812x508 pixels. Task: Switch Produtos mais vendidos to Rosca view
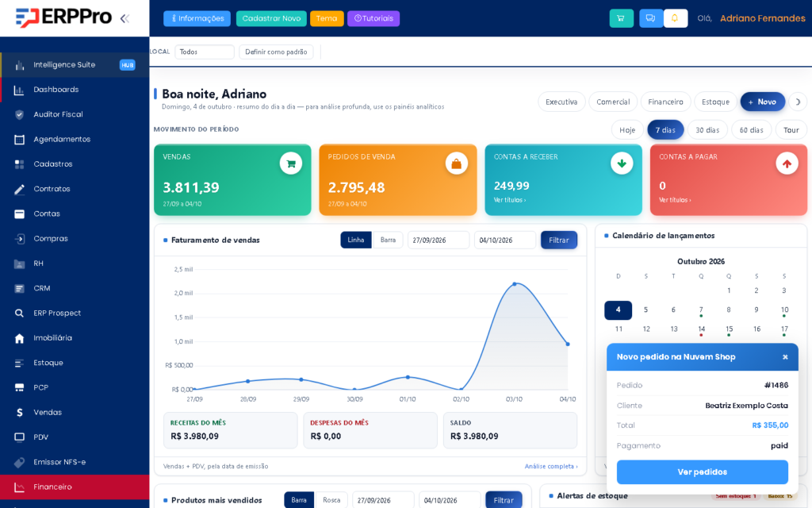(x=331, y=500)
